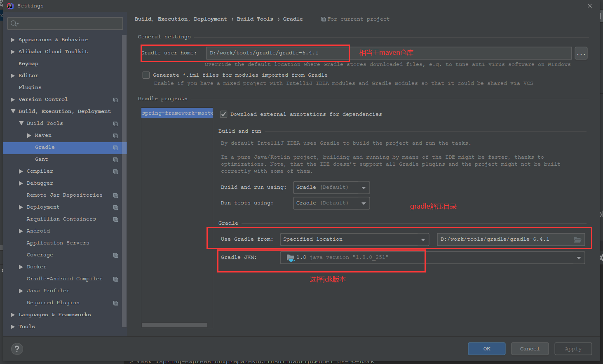This screenshot has width=603, height=364.
Task: Click OK to confirm settings
Action: [487, 349]
